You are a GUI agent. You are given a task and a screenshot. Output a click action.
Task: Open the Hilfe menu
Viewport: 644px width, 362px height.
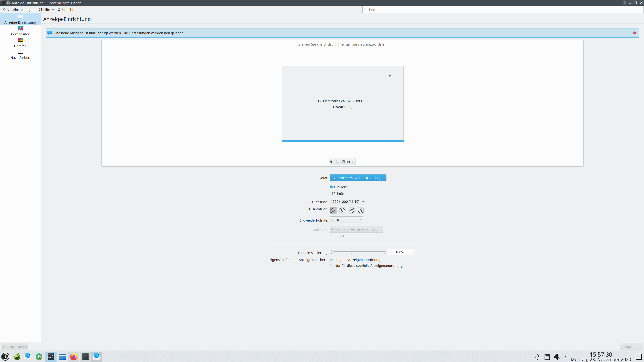point(46,10)
